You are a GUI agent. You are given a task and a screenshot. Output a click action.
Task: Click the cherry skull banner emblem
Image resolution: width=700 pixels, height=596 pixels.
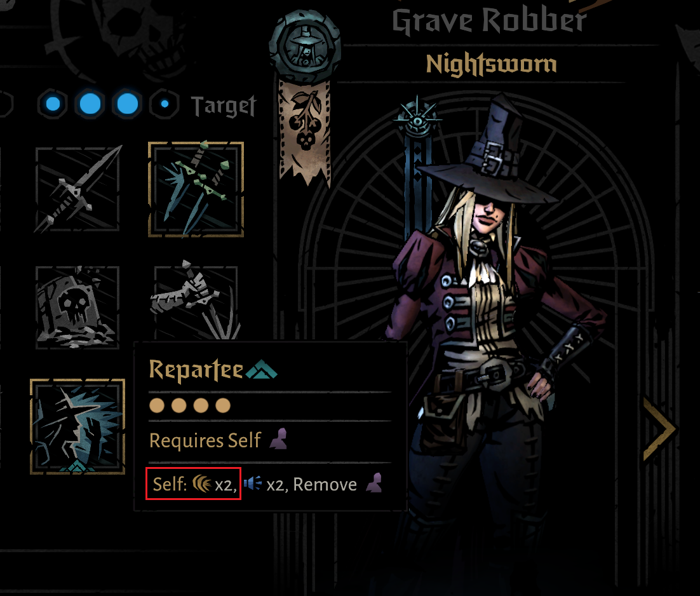[305, 130]
